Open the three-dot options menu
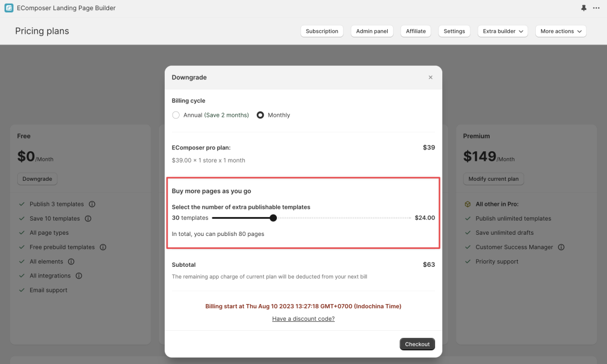Image resolution: width=607 pixels, height=364 pixels. (x=596, y=8)
